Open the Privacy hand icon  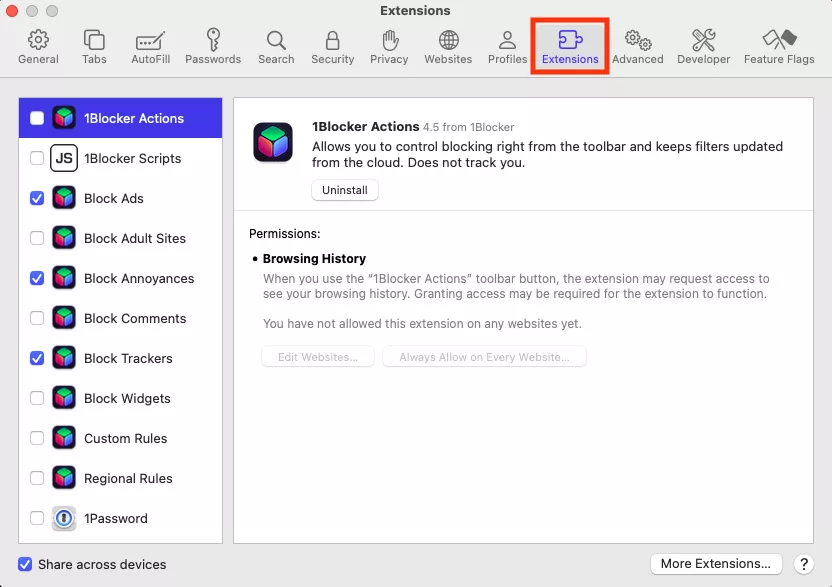(x=389, y=40)
